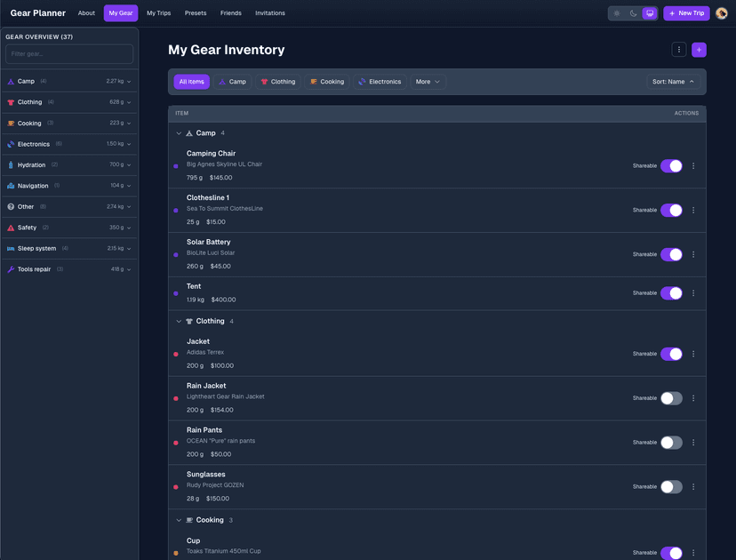Open the Sort: Name dropdown
This screenshot has width=736, height=560.
673,82
